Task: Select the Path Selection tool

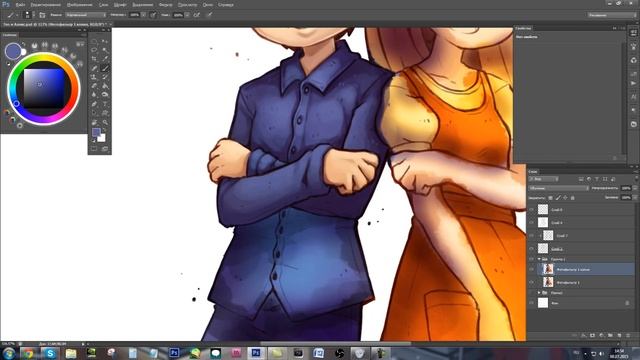Action: tap(94, 113)
